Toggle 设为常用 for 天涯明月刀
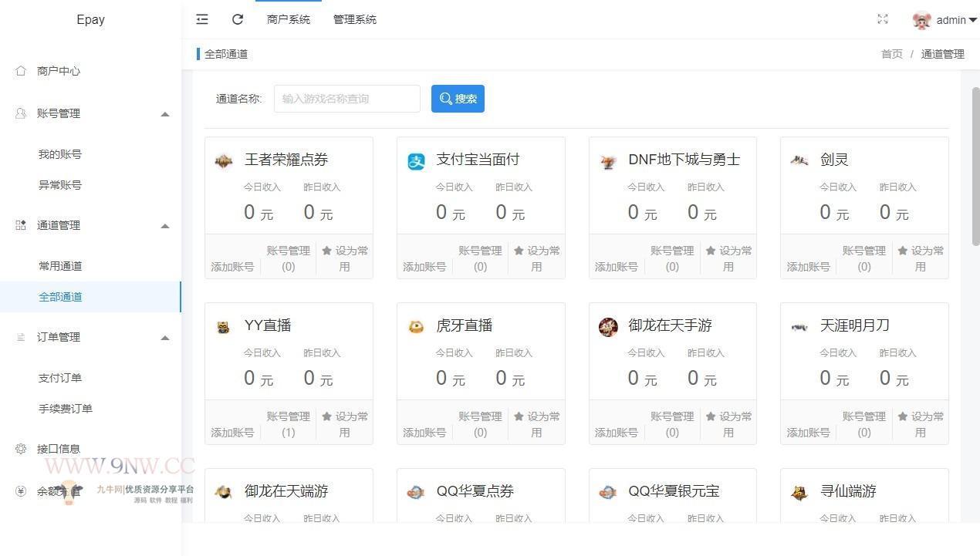This screenshot has width=980, height=556. [x=921, y=424]
